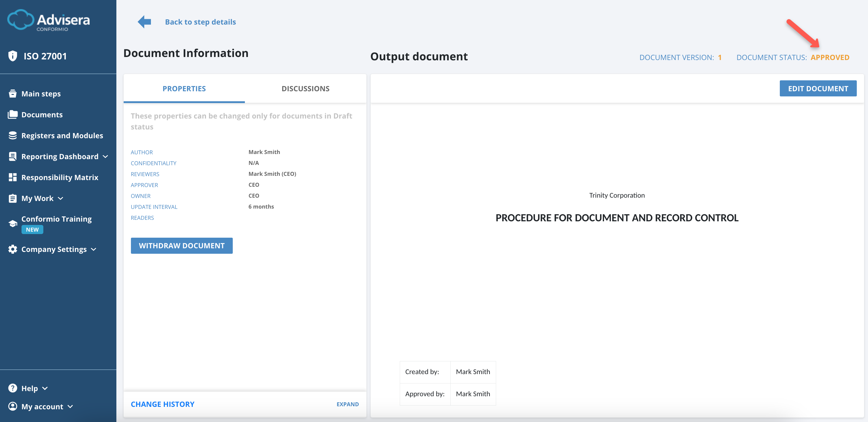Switch to the Discussions tab
868x422 pixels.
[x=305, y=88]
